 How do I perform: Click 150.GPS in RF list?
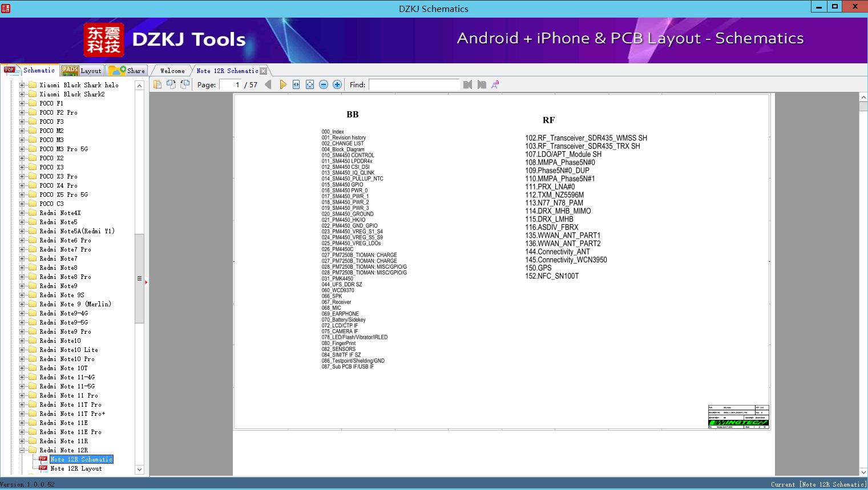point(538,268)
